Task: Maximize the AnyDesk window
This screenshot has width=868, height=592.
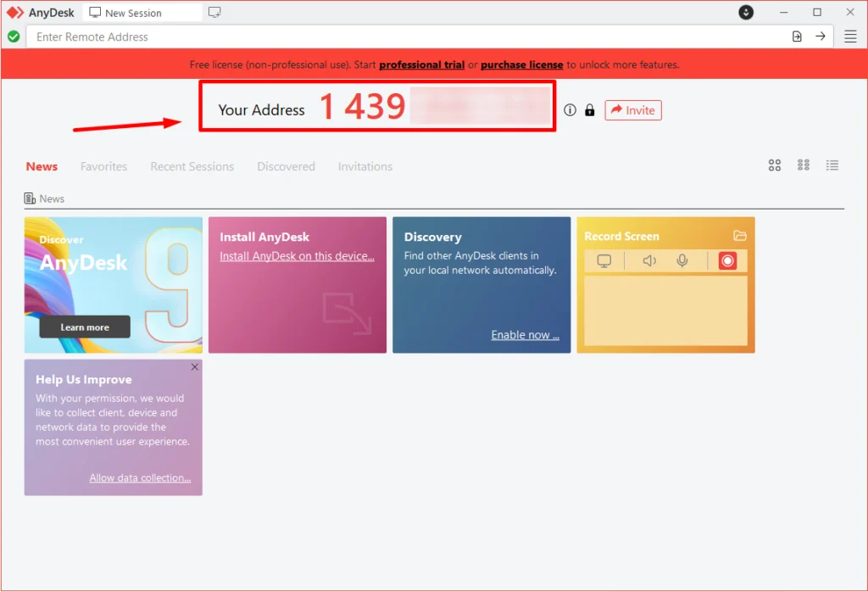Action: 816,12
